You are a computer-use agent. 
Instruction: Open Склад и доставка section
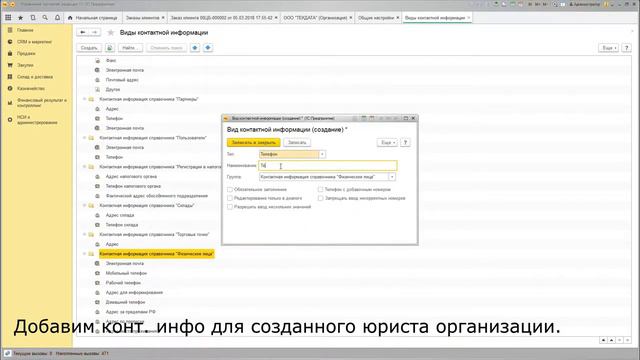[x=35, y=77]
